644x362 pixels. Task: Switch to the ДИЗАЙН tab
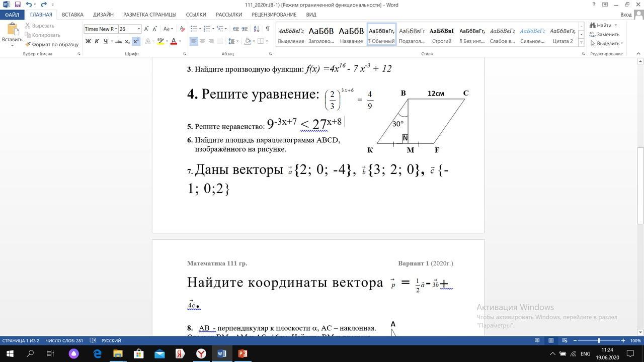pyautogui.click(x=103, y=15)
